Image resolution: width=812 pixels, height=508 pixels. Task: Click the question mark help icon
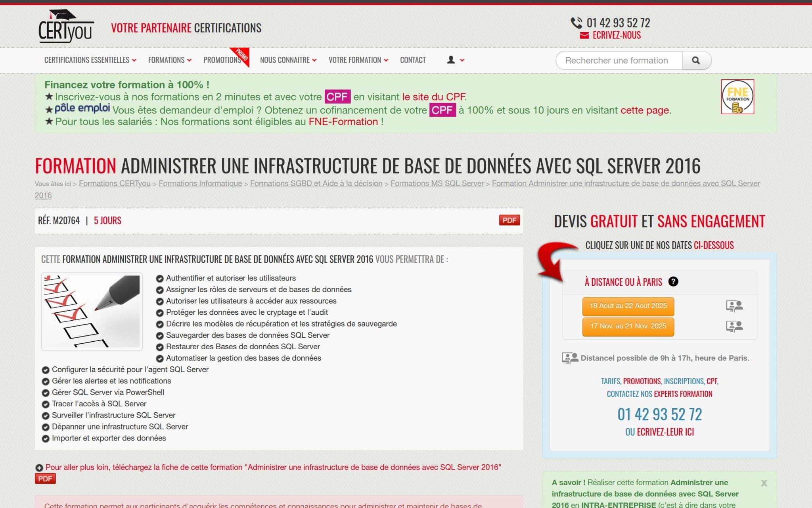click(x=673, y=281)
